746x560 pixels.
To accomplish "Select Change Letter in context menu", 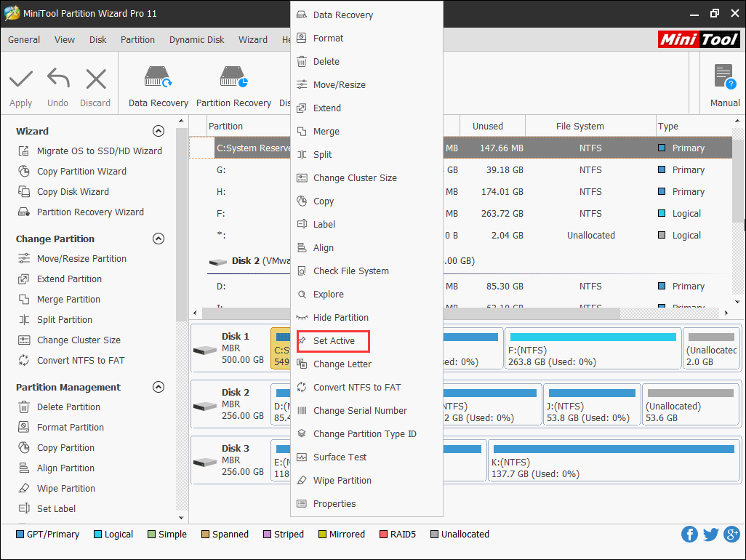I will point(366,364).
